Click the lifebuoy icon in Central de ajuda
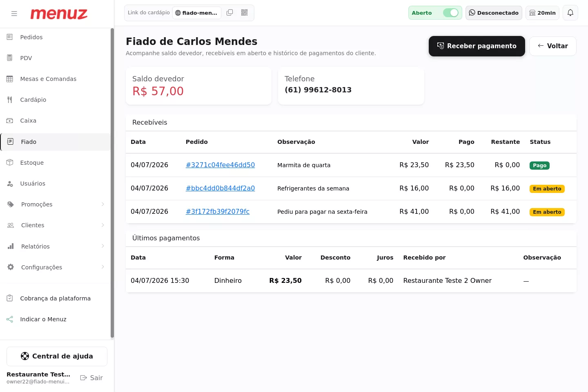 (25, 356)
